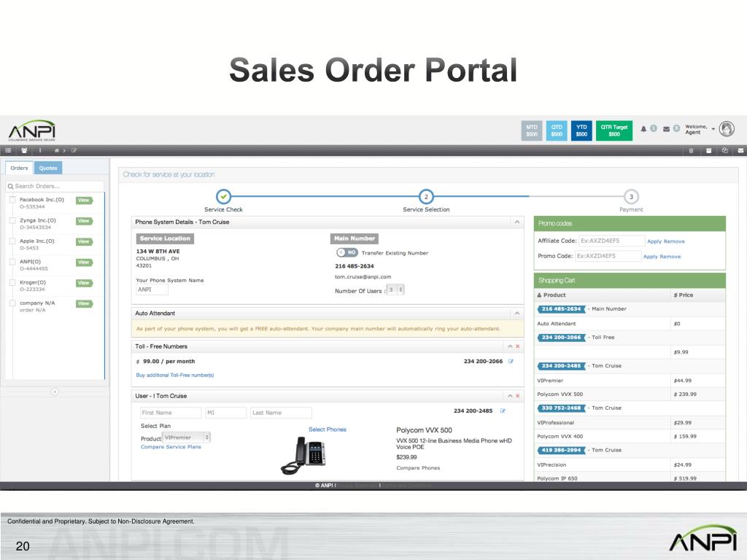Click the Polycom VVX 500 phone image
Viewport: 747px width, 560px height.
pos(303,456)
